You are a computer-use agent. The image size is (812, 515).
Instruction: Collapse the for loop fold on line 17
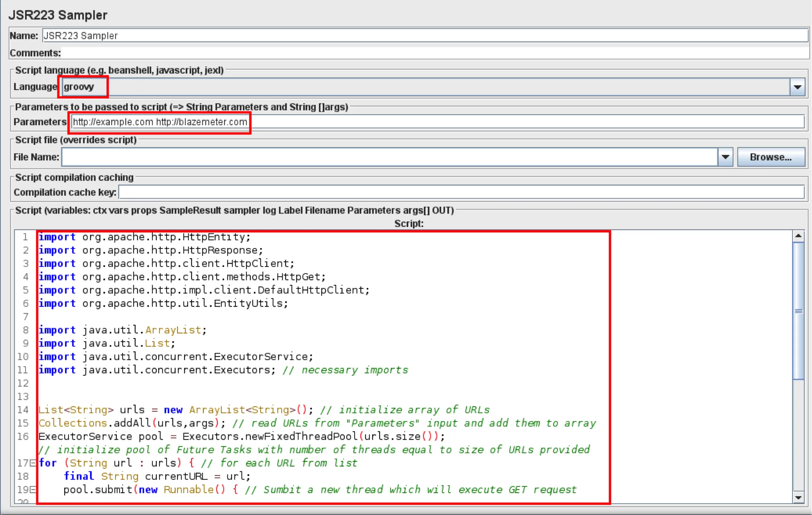pyautogui.click(x=33, y=463)
